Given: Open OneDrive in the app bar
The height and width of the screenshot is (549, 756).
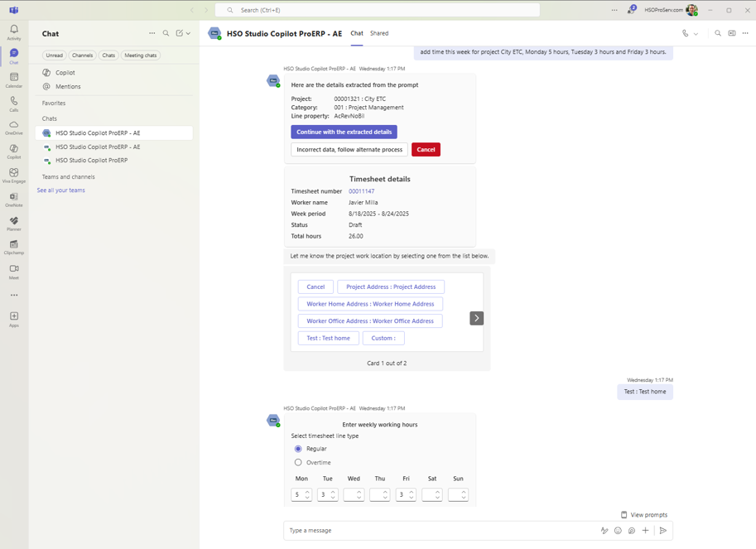Looking at the screenshot, I should coord(14,128).
